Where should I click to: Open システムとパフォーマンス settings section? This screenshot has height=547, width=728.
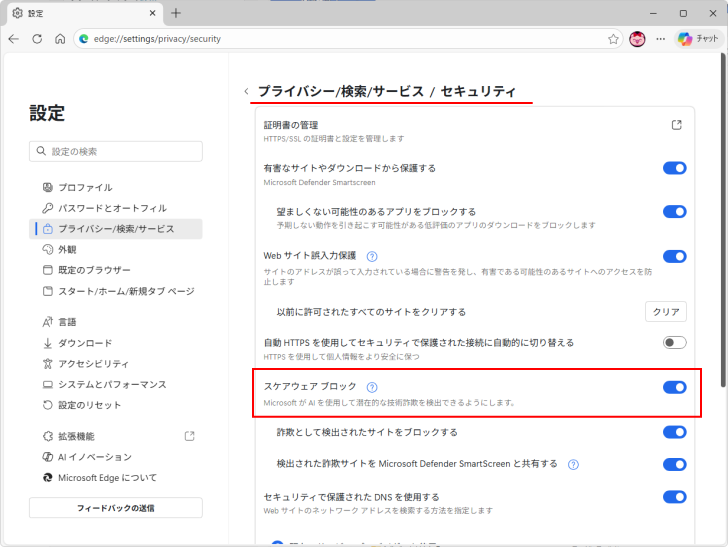(116, 384)
